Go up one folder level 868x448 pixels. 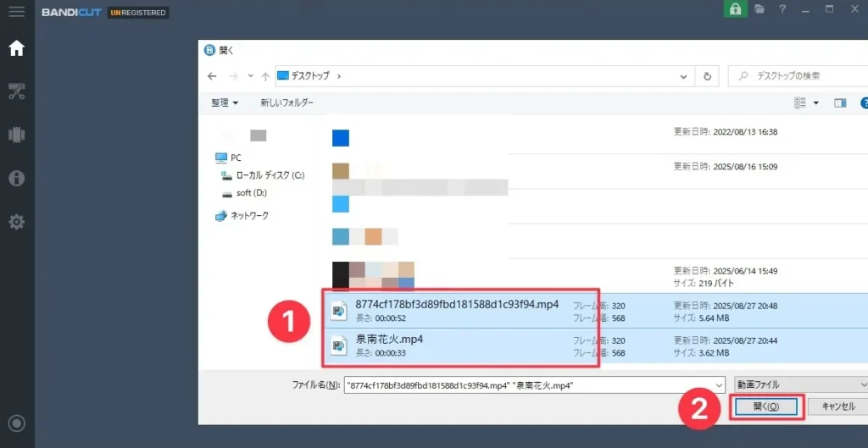[265, 76]
